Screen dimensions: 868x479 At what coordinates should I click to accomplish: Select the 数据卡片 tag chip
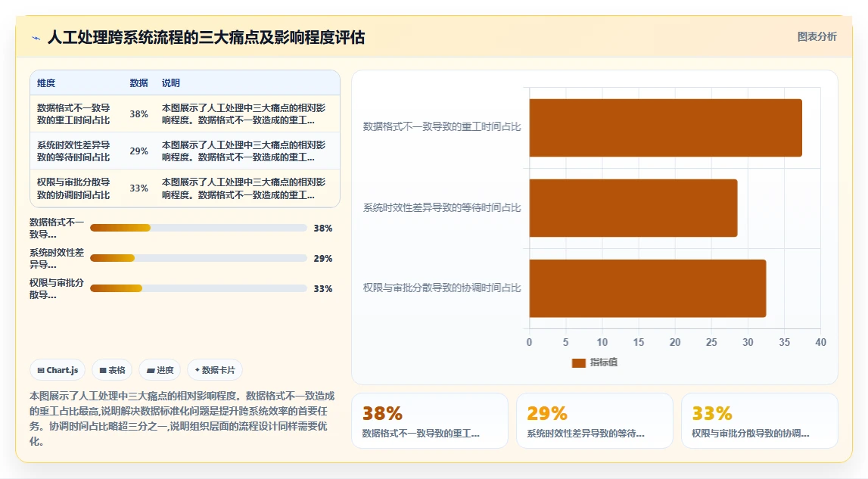(x=215, y=370)
